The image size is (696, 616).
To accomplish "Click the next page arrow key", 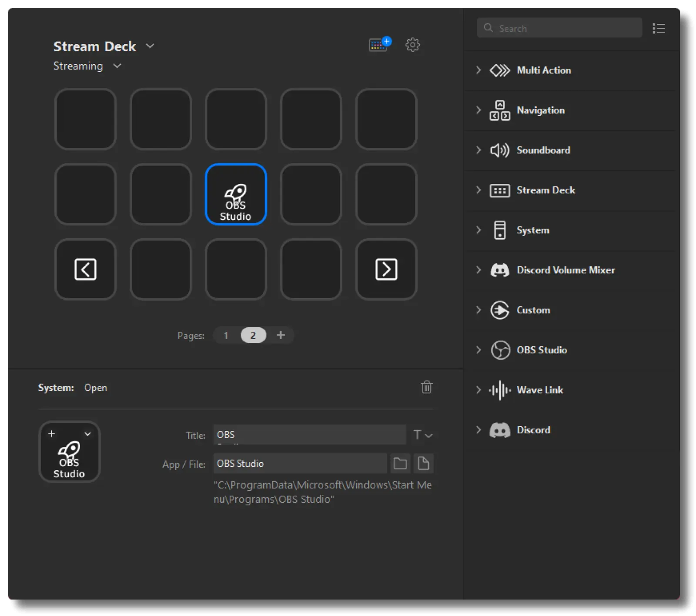I will coord(386,269).
